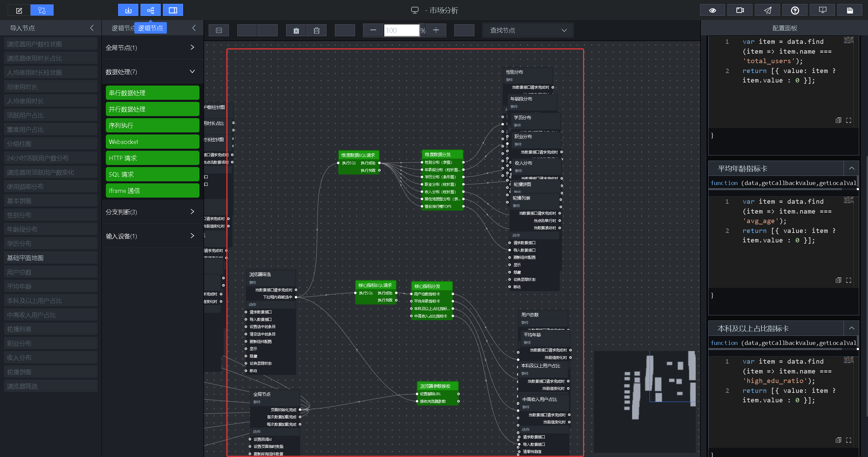Click the clear canvas clipboard icon
868x457 pixels.
pyautogui.click(x=296, y=31)
